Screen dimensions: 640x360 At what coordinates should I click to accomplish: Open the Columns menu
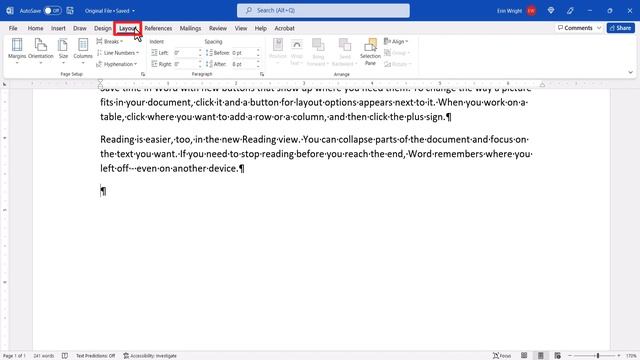(83, 51)
